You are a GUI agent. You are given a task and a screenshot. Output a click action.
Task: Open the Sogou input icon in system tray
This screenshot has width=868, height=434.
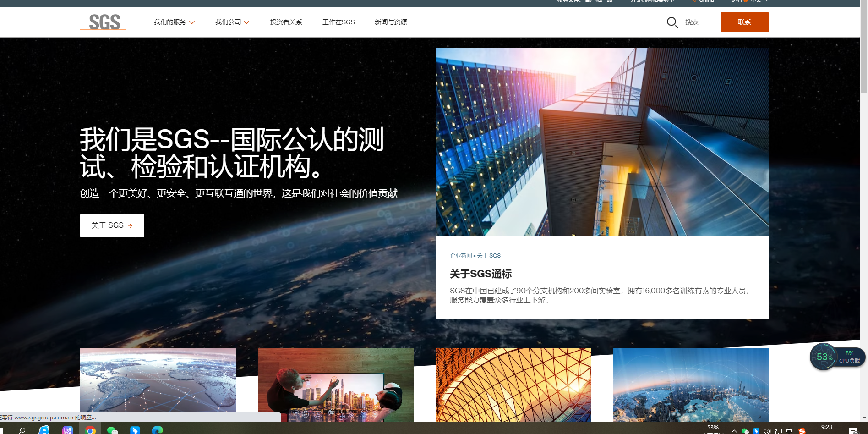(801, 431)
